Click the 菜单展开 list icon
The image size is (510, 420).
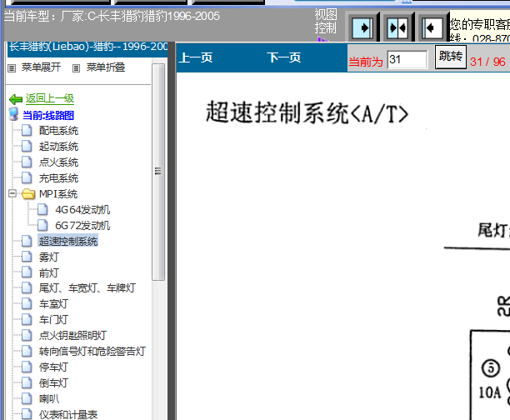click(12, 68)
